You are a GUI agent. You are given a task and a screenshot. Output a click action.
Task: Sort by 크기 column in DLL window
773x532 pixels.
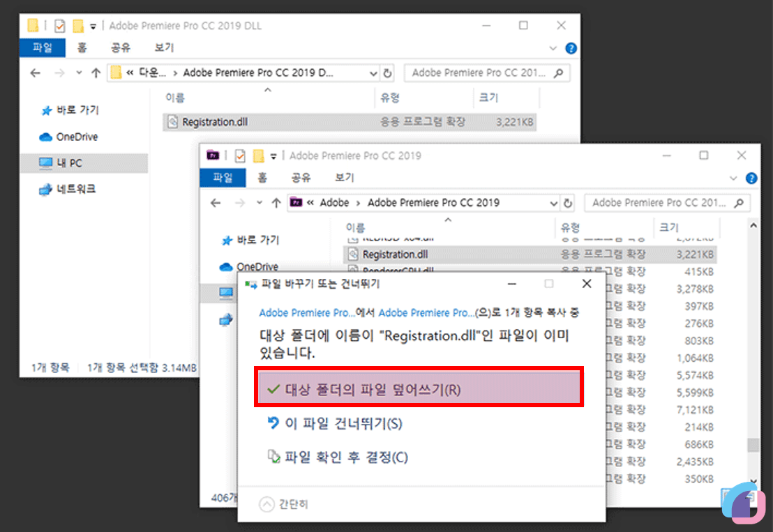coord(488,98)
